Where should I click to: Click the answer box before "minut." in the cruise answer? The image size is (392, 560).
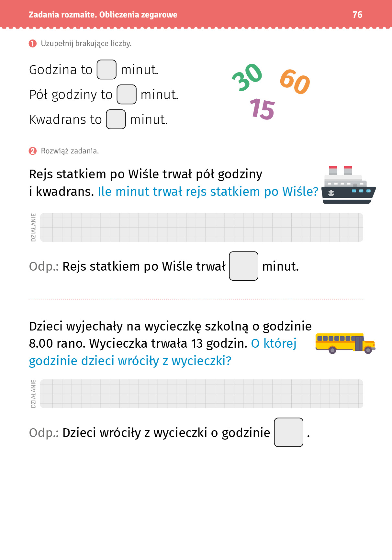point(243,266)
